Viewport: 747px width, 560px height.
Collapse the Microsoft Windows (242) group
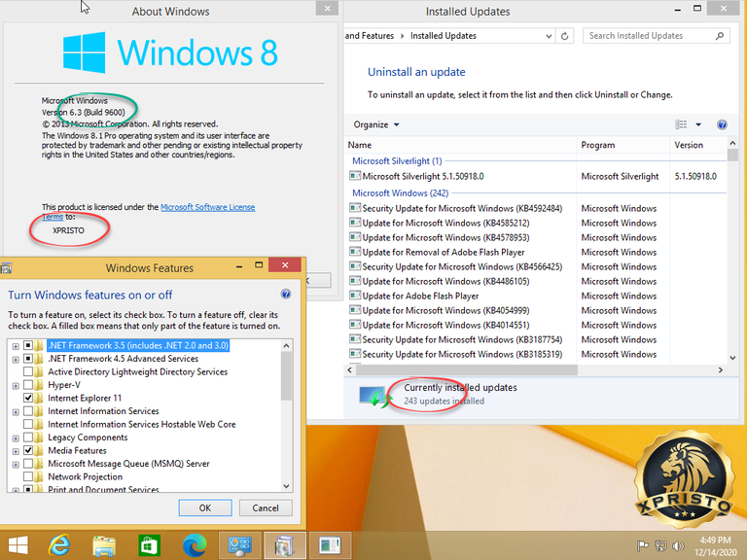pyautogui.click(x=400, y=192)
